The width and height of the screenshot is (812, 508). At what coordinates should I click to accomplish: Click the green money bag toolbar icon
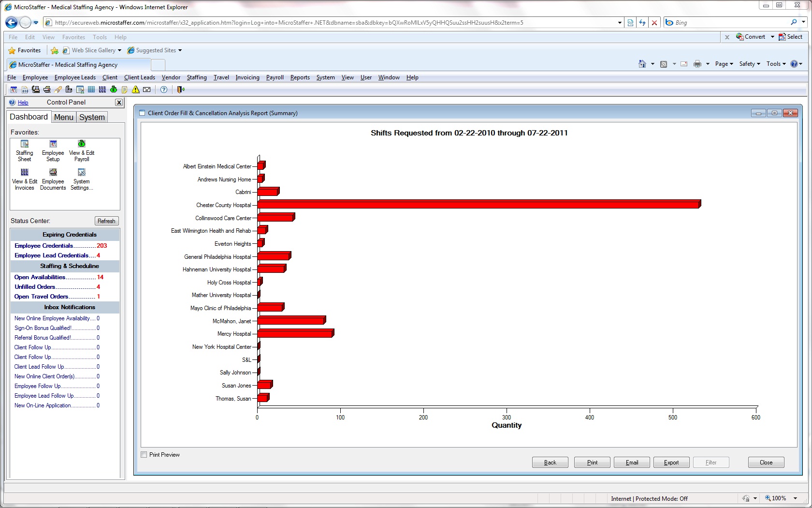[114, 90]
